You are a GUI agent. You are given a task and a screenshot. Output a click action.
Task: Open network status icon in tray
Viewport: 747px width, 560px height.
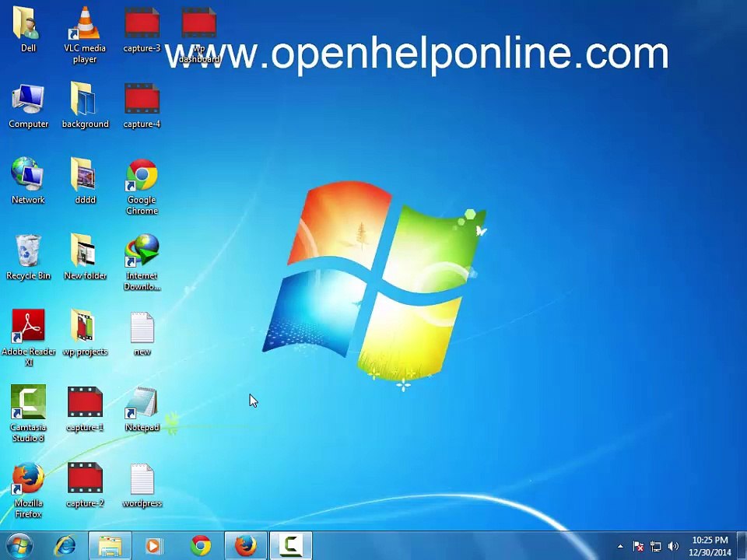pyautogui.click(x=655, y=546)
